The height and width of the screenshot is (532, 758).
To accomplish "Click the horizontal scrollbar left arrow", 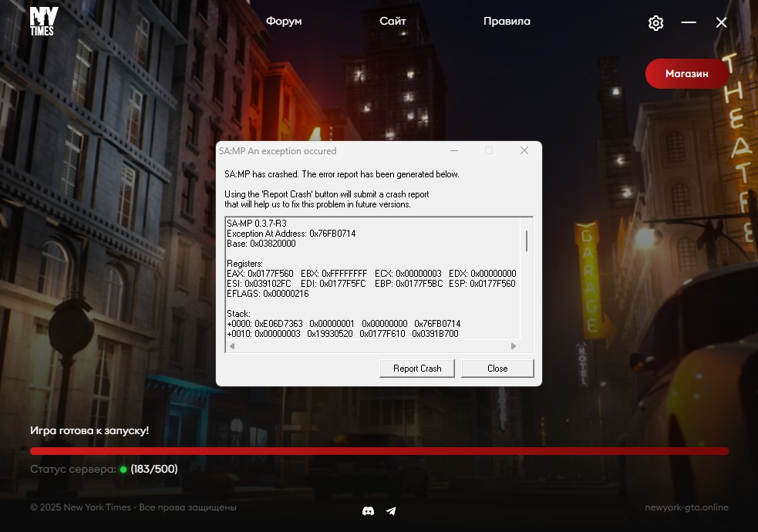I will [231, 347].
